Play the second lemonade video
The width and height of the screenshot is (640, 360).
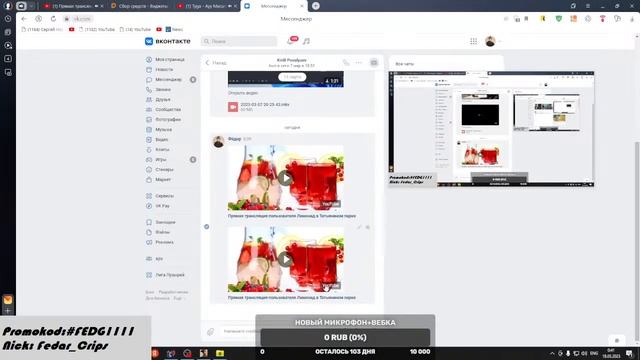[x=285, y=259]
